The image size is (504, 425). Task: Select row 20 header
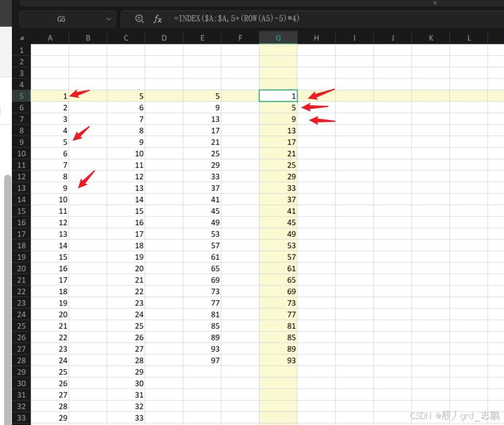(x=21, y=268)
